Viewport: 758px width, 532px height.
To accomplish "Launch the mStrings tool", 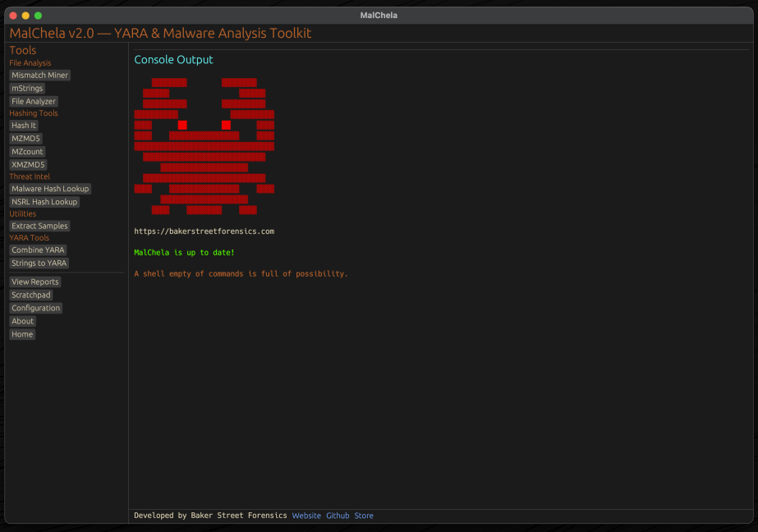I will point(27,89).
